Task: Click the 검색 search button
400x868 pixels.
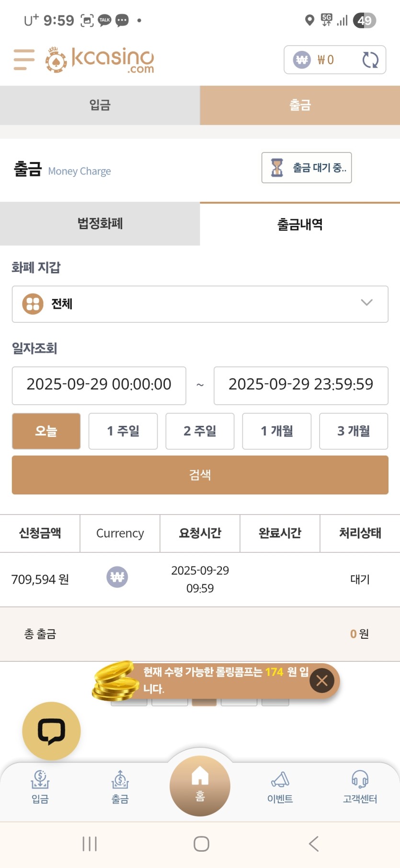Action: pyautogui.click(x=200, y=475)
